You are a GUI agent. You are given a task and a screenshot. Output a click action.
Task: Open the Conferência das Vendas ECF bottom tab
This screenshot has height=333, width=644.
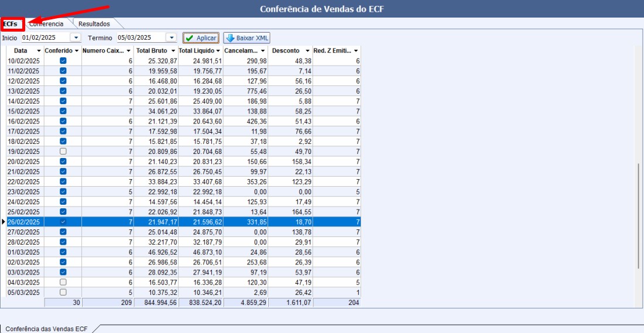[x=46, y=329]
